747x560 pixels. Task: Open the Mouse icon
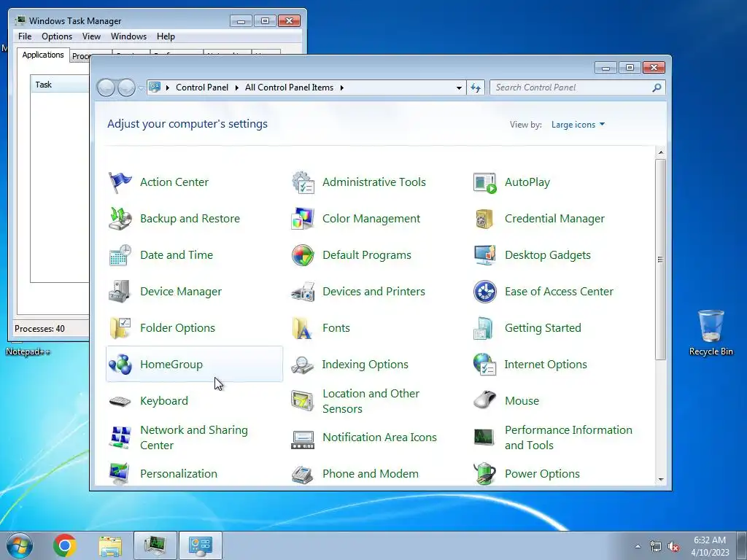tap(485, 401)
